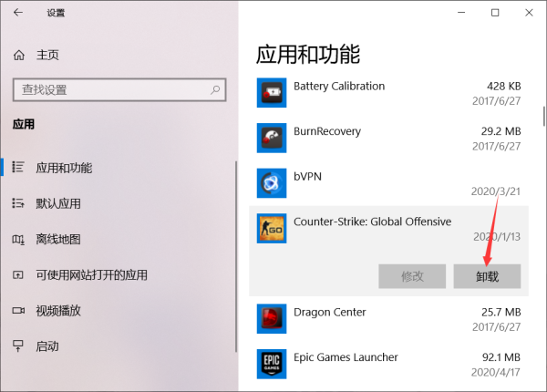Screen dimensions: 547x392
Task: Click the 离线地图 map icon
Action: point(18,239)
